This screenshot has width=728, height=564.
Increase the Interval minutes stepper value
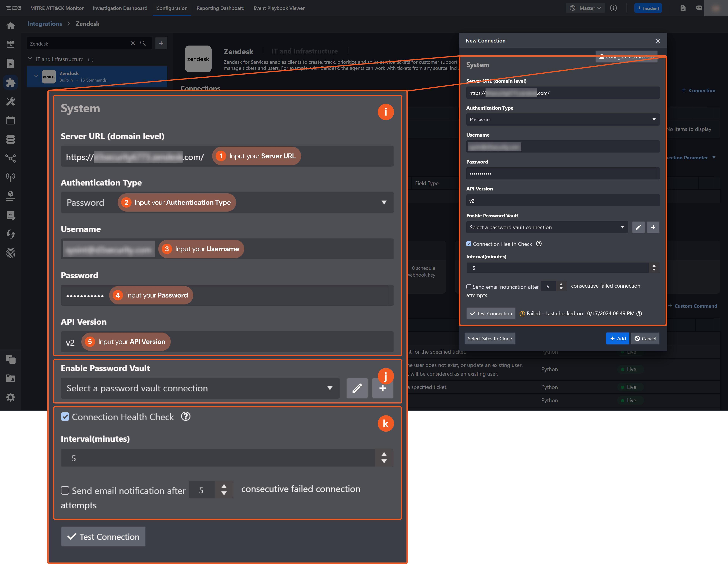click(x=654, y=266)
